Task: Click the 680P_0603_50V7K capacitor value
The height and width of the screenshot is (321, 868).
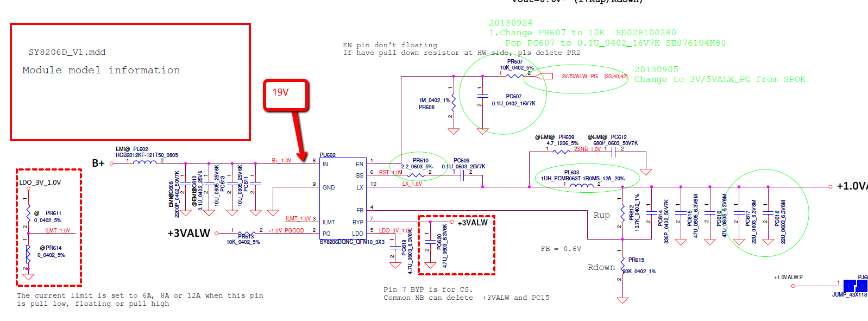Action: click(x=615, y=143)
